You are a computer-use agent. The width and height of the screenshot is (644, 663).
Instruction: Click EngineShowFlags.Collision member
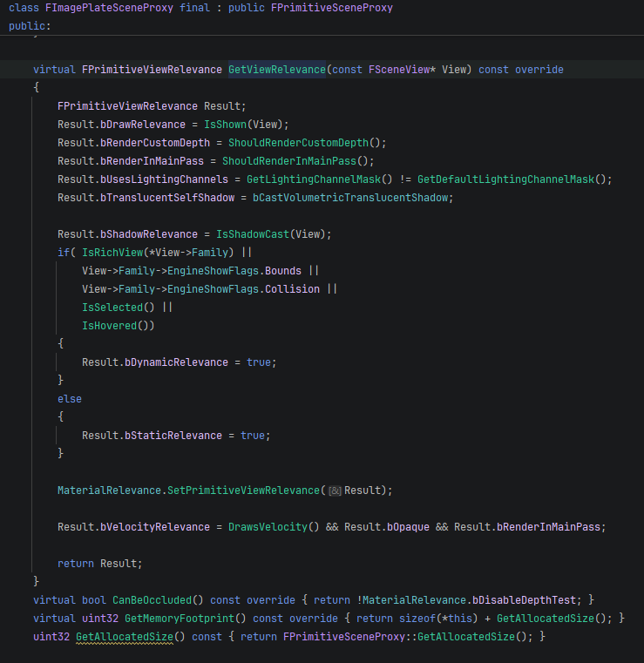243,289
